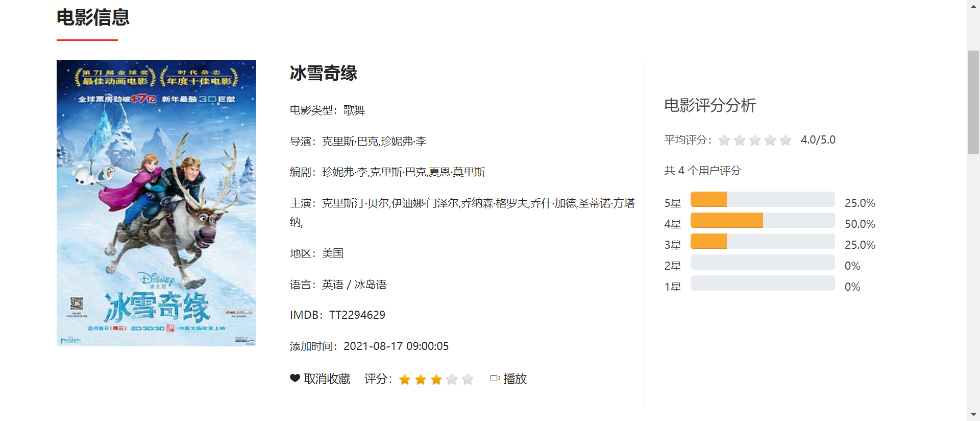Click the 25.0% percentage for 5星
980x421 pixels.
[x=860, y=203]
